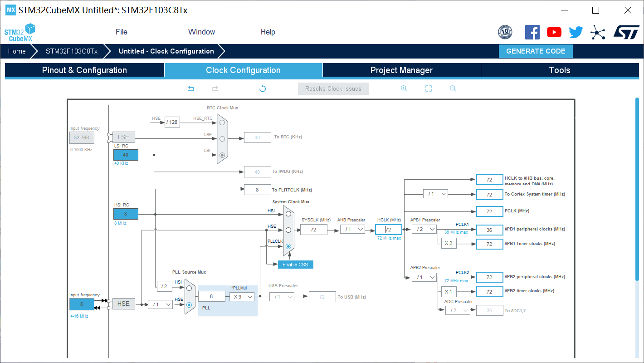Click the LSE input frequency 32.768 field
Image resolution: width=644 pixels, height=363 pixels.
point(82,137)
